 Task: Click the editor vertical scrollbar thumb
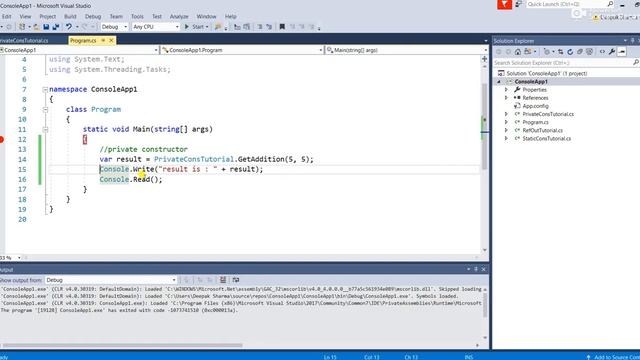point(484,127)
